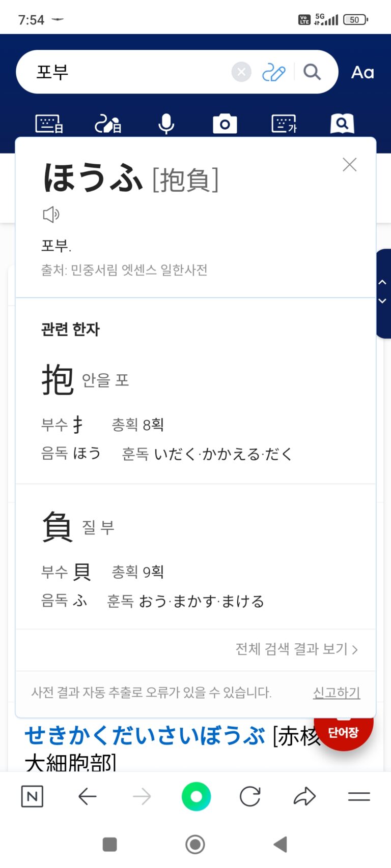Open 전체 검색 결과 보기 link

pos(296,649)
